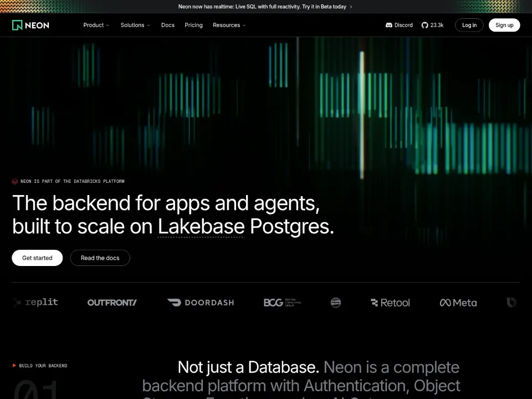
Task: Click the Meta logo
Action: (458, 303)
